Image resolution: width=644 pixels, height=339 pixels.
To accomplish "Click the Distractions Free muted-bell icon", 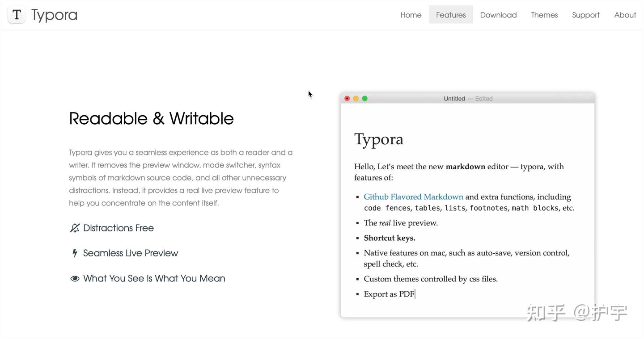I will (x=75, y=228).
